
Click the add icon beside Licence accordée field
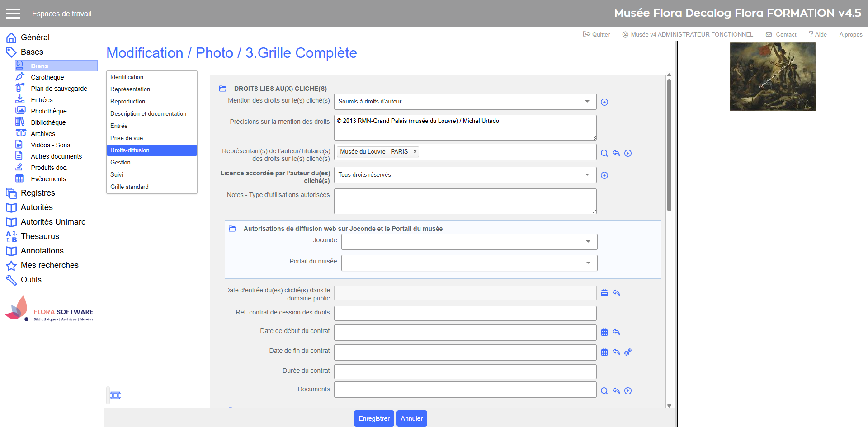tap(604, 175)
